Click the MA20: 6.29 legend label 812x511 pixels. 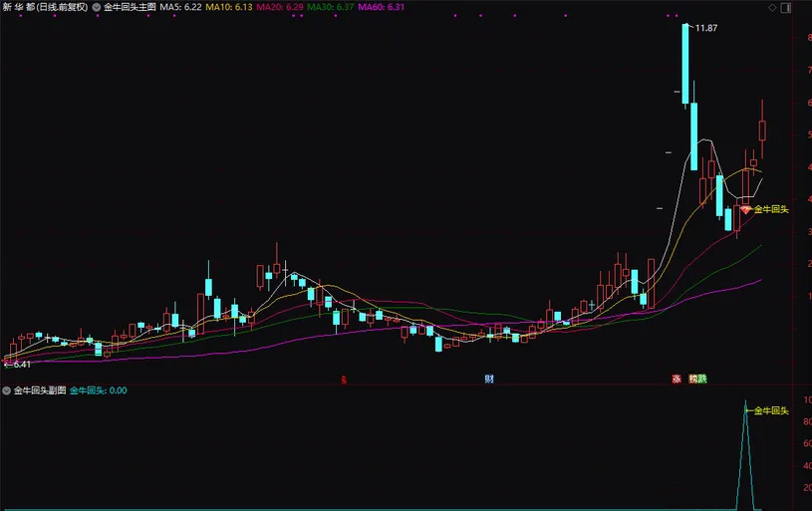[x=279, y=7]
